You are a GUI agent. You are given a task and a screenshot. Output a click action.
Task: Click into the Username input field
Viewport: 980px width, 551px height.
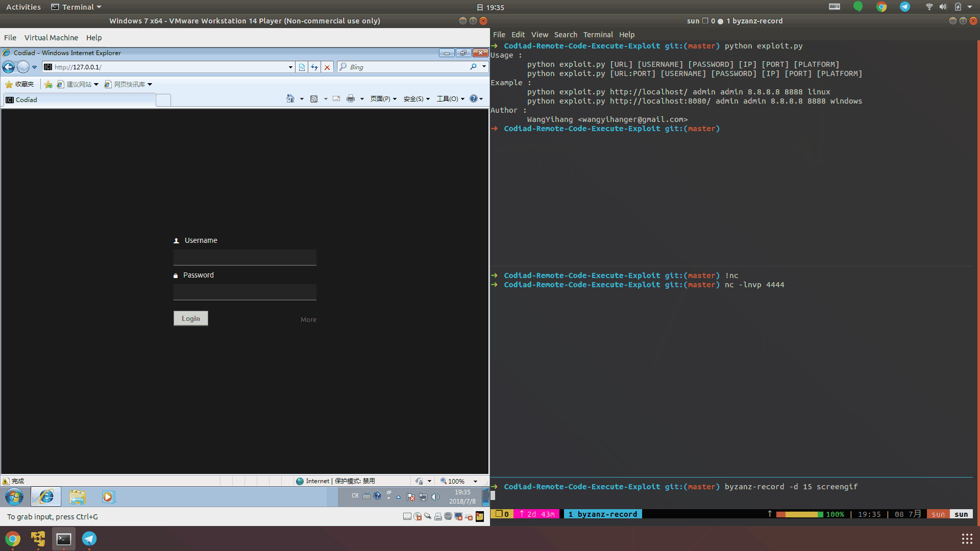(x=244, y=258)
